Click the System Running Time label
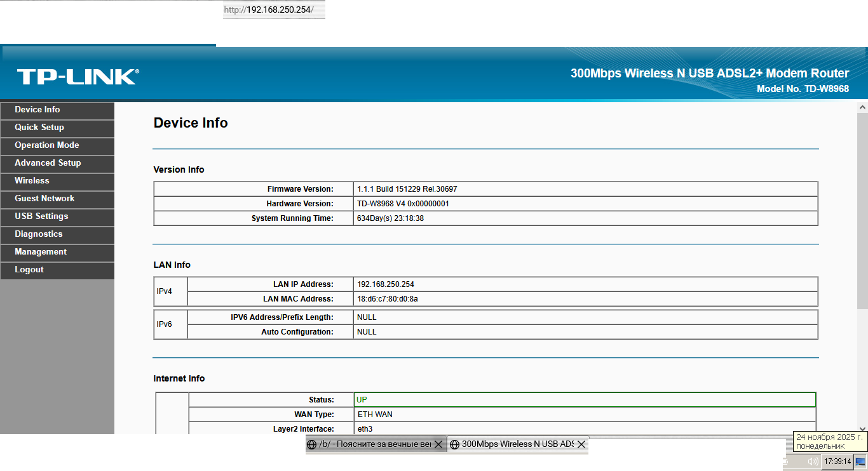This screenshot has height=471, width=868. (292, 218)
